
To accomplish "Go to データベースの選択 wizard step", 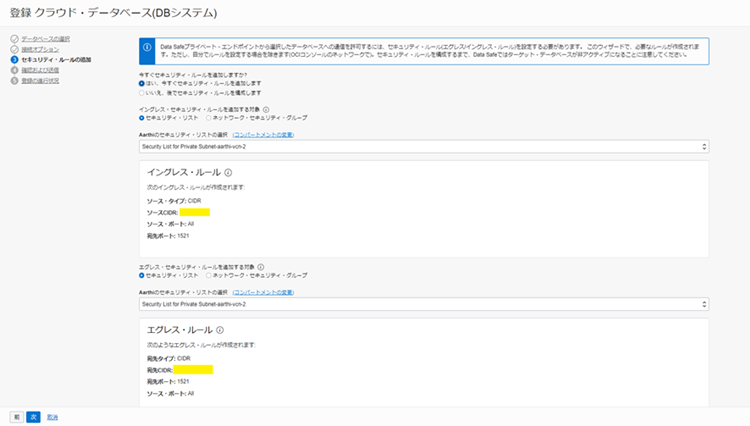I will tap(43, 38).
